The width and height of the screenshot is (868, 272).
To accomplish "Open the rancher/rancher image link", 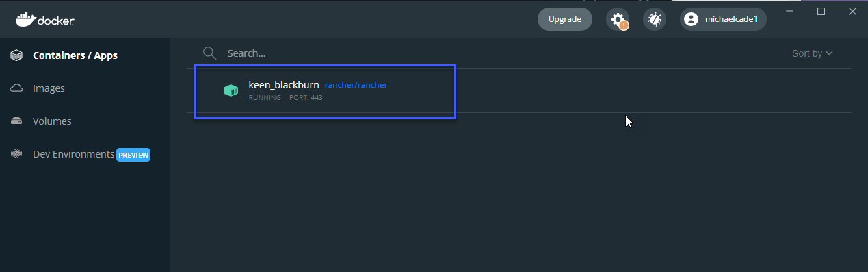I will (x=356, y=85).
